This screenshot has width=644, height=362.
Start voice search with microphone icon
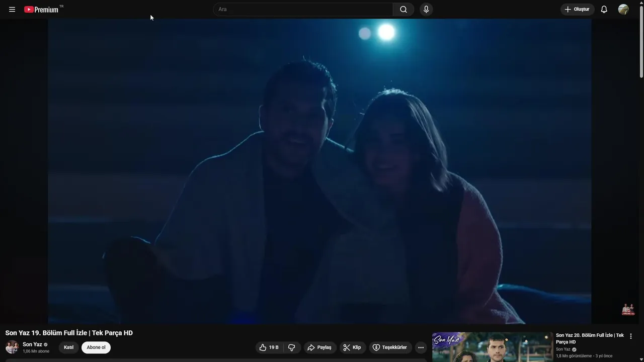426,9
